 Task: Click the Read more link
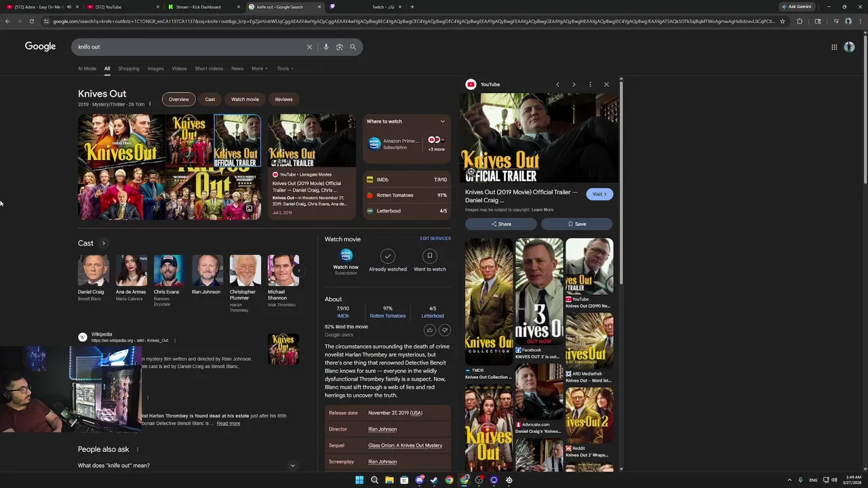229,424
